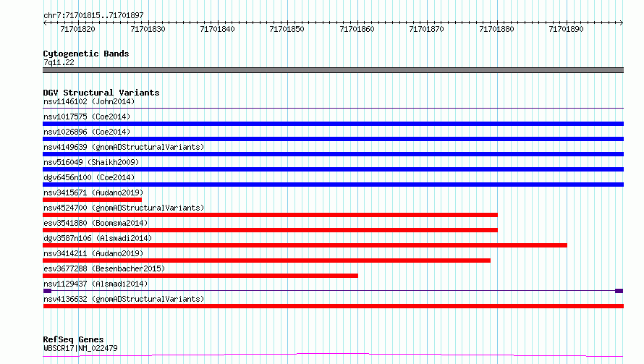This screenshot has width=644, height=364.
Task: Open the DGV Structural Variants track heading
Action: coord(101,93)
